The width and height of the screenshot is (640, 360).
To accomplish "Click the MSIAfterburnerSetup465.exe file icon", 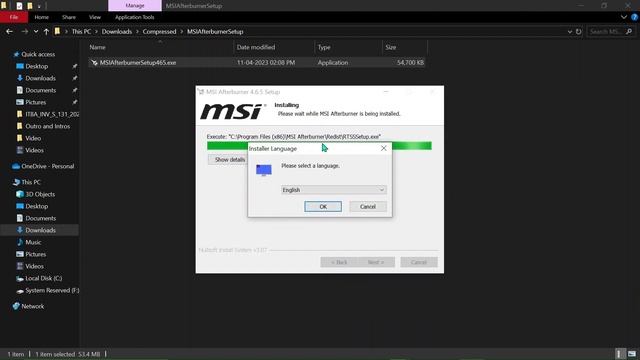I will point(94,62).
